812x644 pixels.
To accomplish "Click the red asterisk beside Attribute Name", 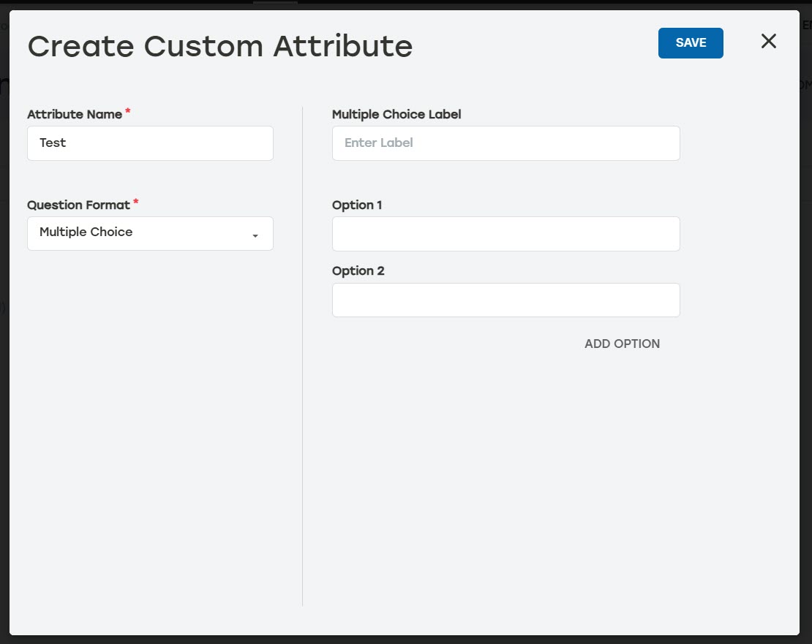I will [127, 111].
